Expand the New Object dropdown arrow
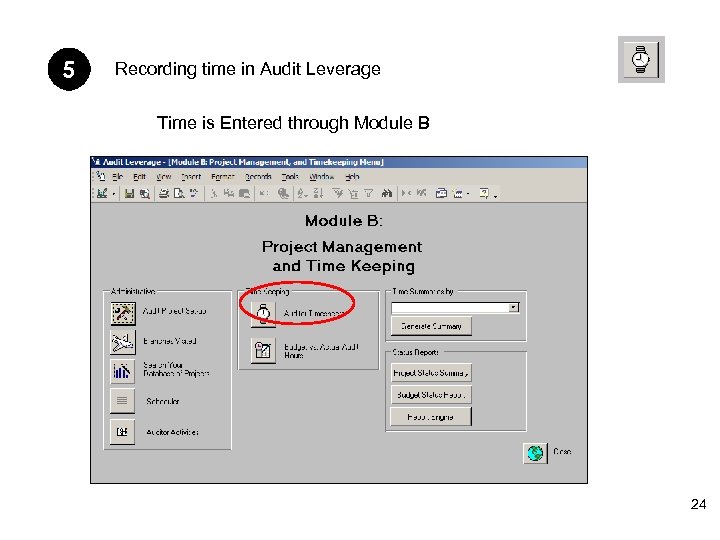 (468, 194)
